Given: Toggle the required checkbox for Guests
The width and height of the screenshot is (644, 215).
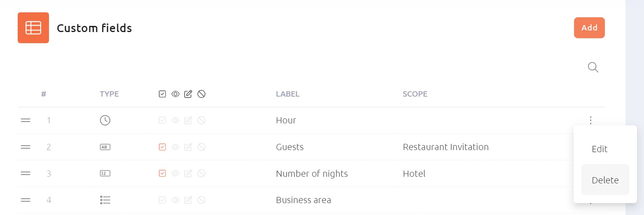Looking at the screenshot, I should 162,147.
